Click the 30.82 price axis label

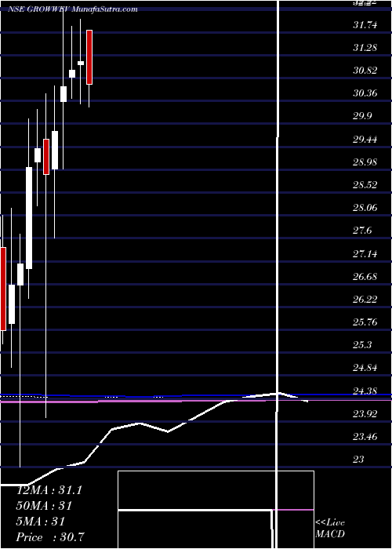[x=365, y=71]
